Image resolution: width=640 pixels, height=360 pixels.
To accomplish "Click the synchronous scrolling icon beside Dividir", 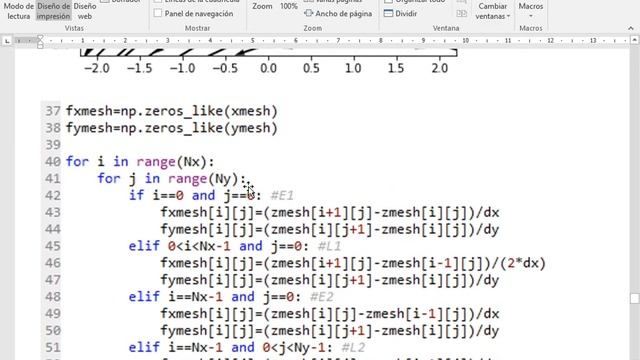I will coord(462,13).
